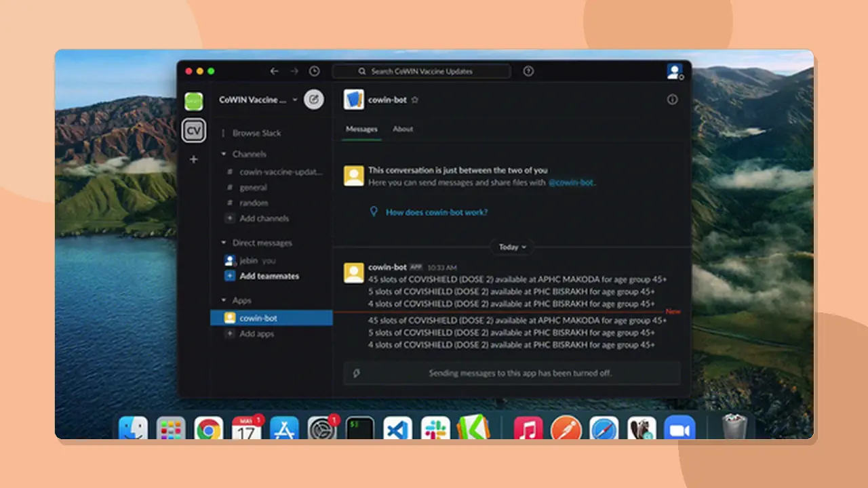Screen dimensions: 868x488
Task: Select the CoWIN workspace icon in the sidebar
Action: 194,100
